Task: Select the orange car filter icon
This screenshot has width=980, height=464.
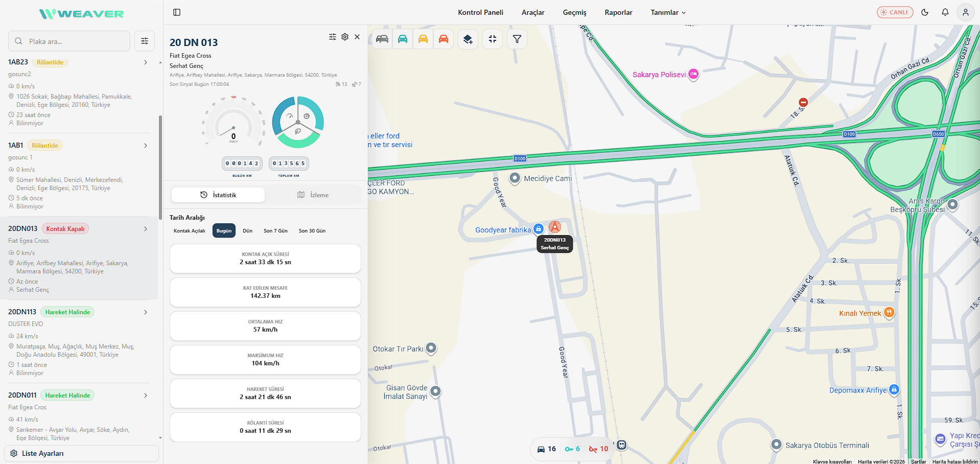Action: (423, 39)
